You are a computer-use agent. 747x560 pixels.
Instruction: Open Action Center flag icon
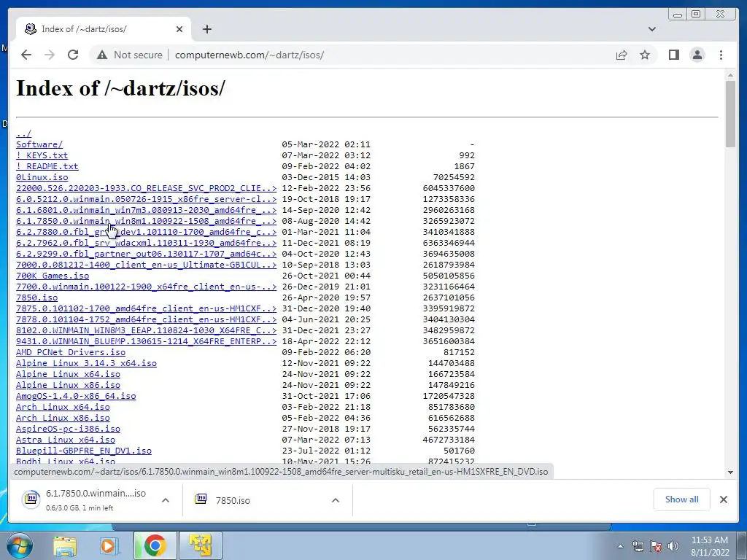click(x=656, y=546)
